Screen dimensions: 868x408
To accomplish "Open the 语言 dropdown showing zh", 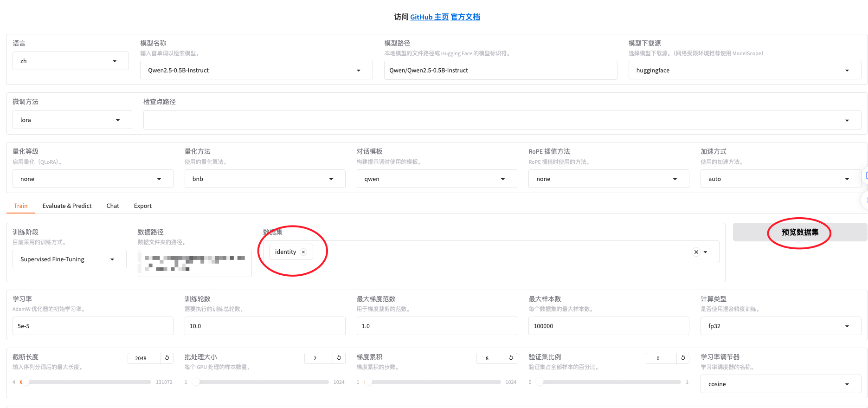I will tap(71, 61).
